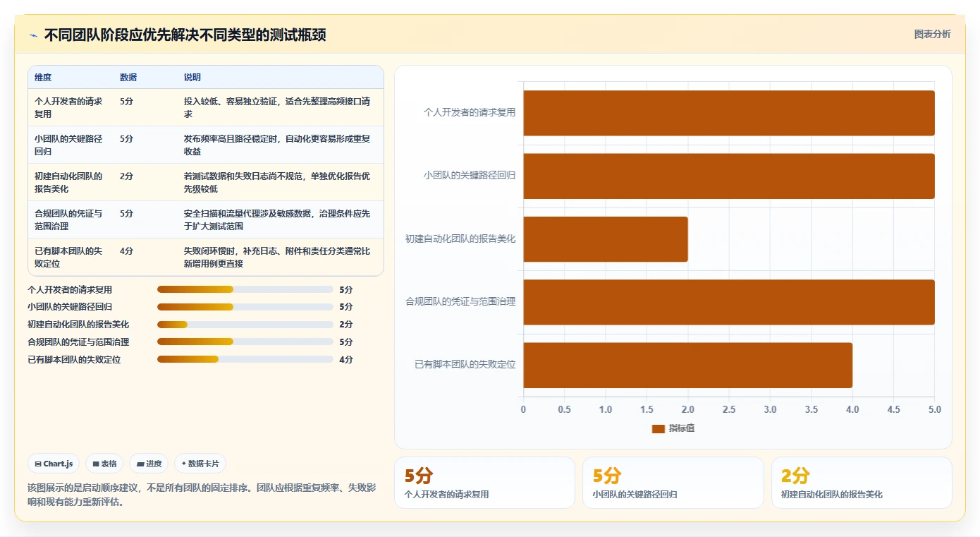
Task: Select the 表格 tag chip
Action: [104, 464]
